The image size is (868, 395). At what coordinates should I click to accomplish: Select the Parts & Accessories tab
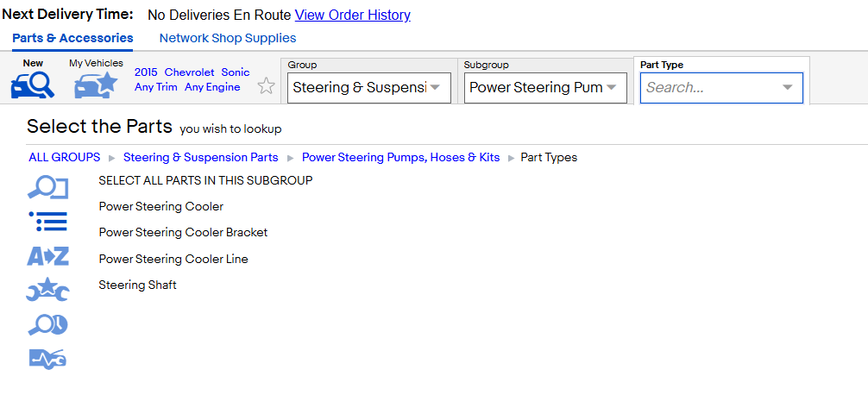[x=72, y=38]
